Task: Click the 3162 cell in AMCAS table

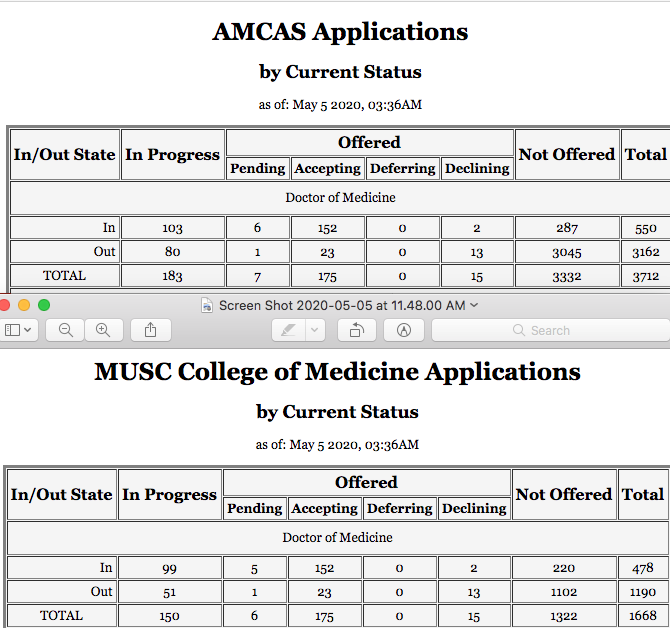Action: (x=645, y=252)
